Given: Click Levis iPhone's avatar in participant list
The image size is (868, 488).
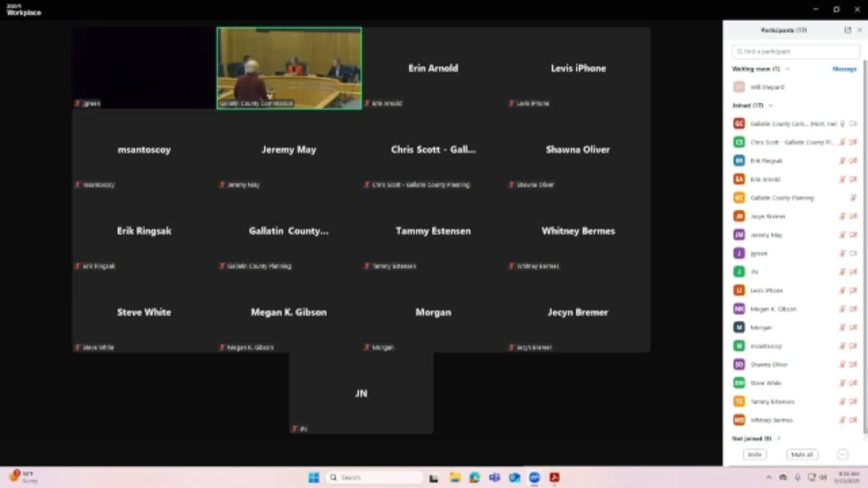Looking at the screenshot, I should pyautogui.click(x=739, y=290).
